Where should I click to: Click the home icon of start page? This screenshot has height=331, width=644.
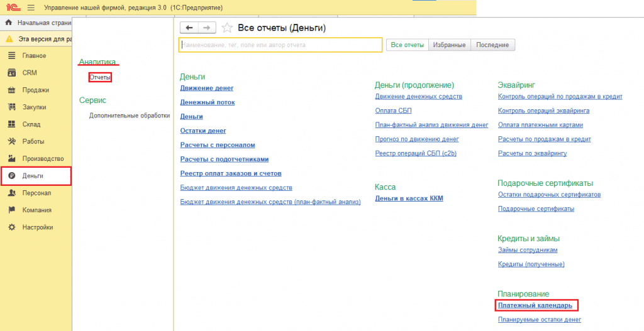pyautogui.click(x=9, y=23)
